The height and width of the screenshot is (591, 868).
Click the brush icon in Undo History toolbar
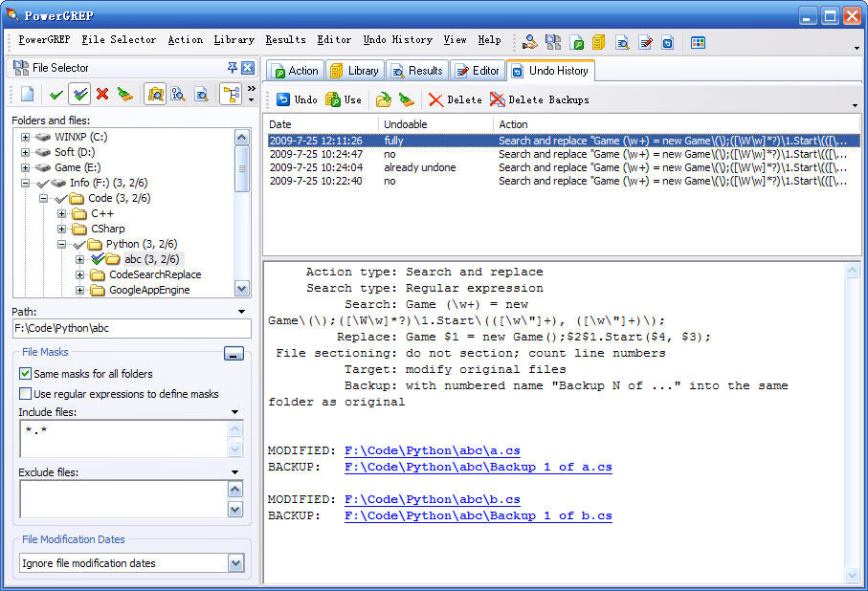407,99
